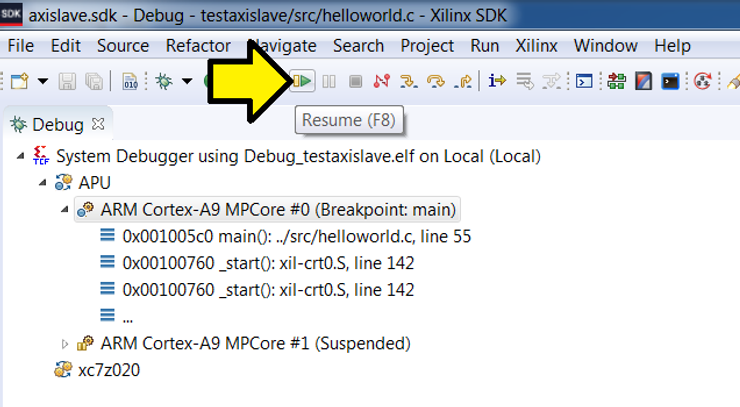Click the Resume (F8) button
This screenshot has width=740, height=407.
point(303,80)
